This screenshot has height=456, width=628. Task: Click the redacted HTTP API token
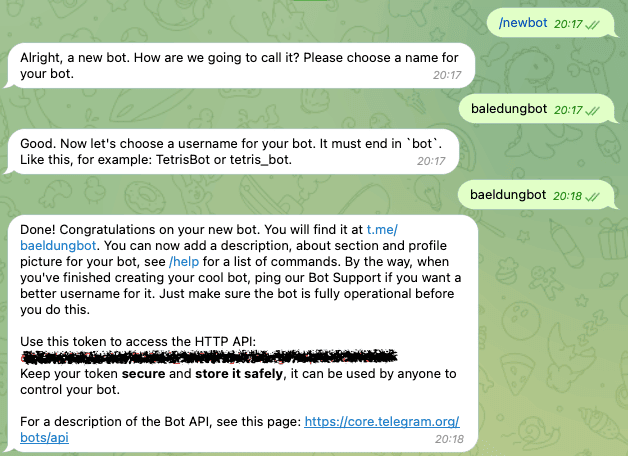[x=210, y=357]
